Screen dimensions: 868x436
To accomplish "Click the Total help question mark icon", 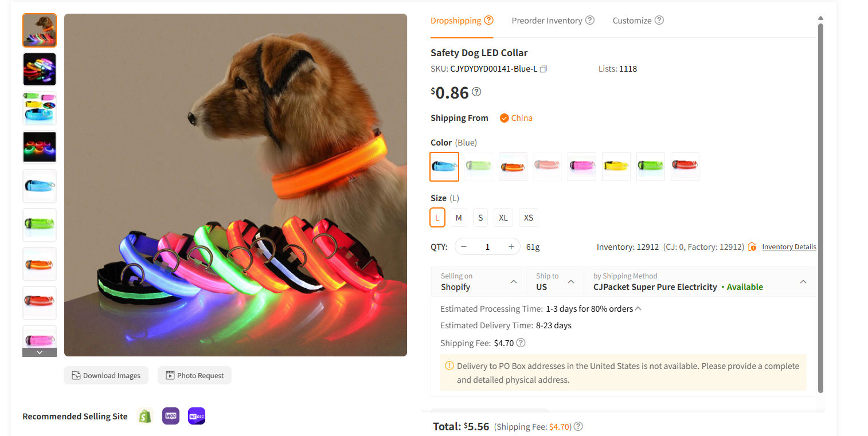I will (578, 426).
